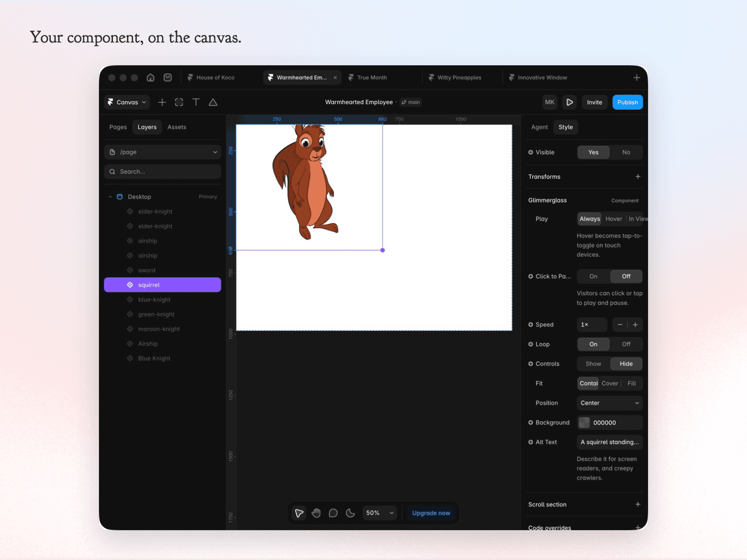Click the triangle shape tool icon

click(213, 102)
